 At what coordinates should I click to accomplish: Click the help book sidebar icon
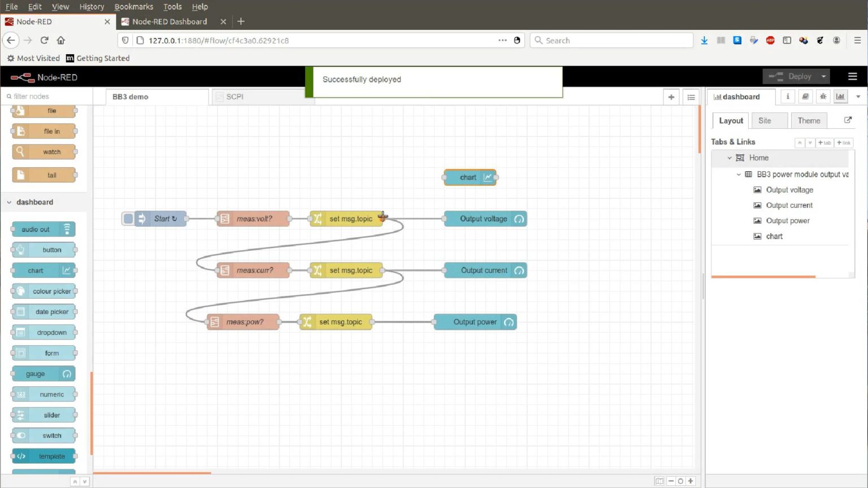[x=805, y=97]
